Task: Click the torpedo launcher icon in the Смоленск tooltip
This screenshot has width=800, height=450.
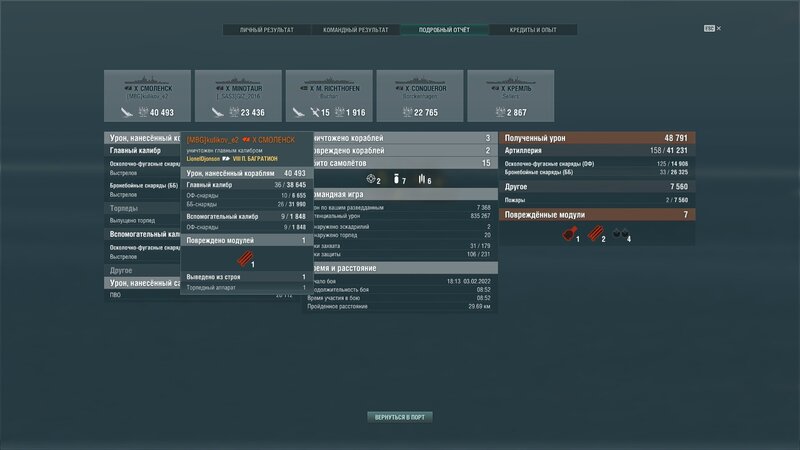Action: (245, 258)
